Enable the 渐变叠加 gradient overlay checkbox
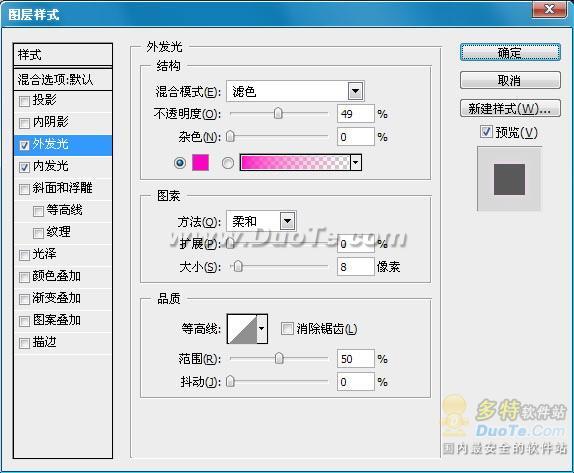 coord(24,299)
